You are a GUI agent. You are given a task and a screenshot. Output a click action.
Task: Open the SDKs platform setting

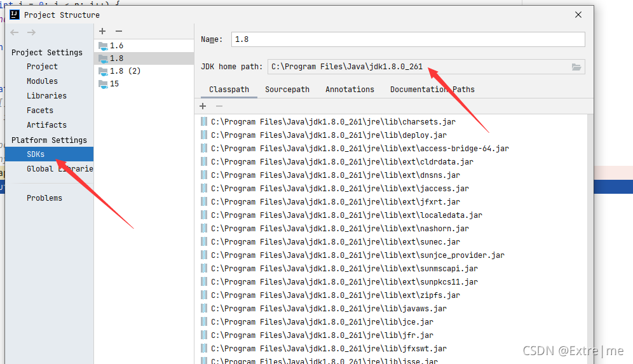(49, 154)
